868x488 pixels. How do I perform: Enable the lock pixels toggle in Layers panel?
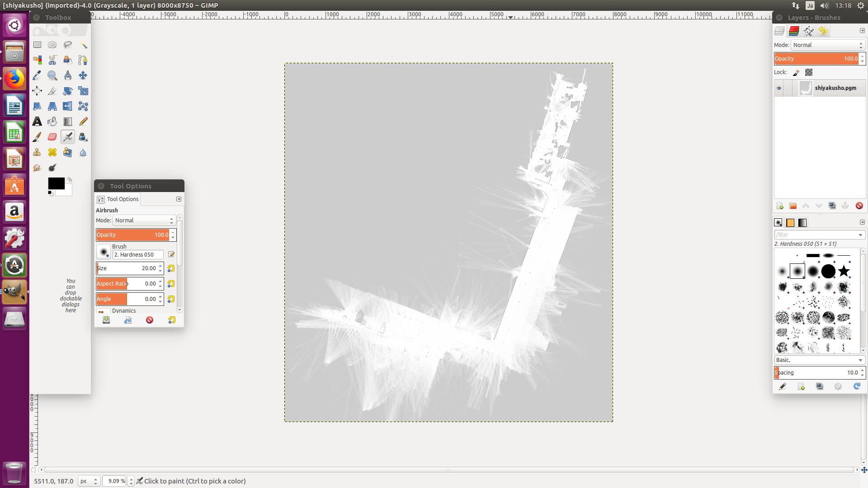tap(796, 72)
